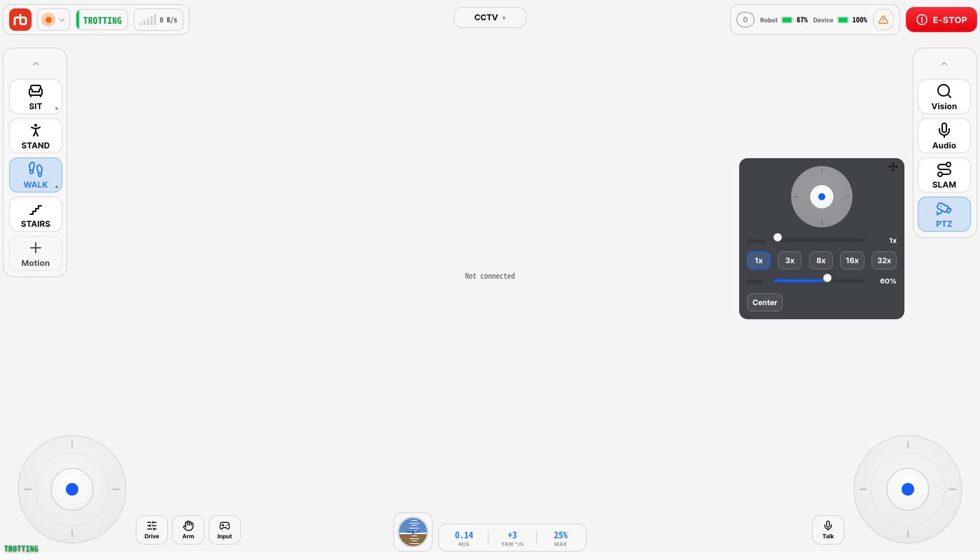Open the Drive settings tab
This screenshot has height=560, width=980.
click(152, 530)
